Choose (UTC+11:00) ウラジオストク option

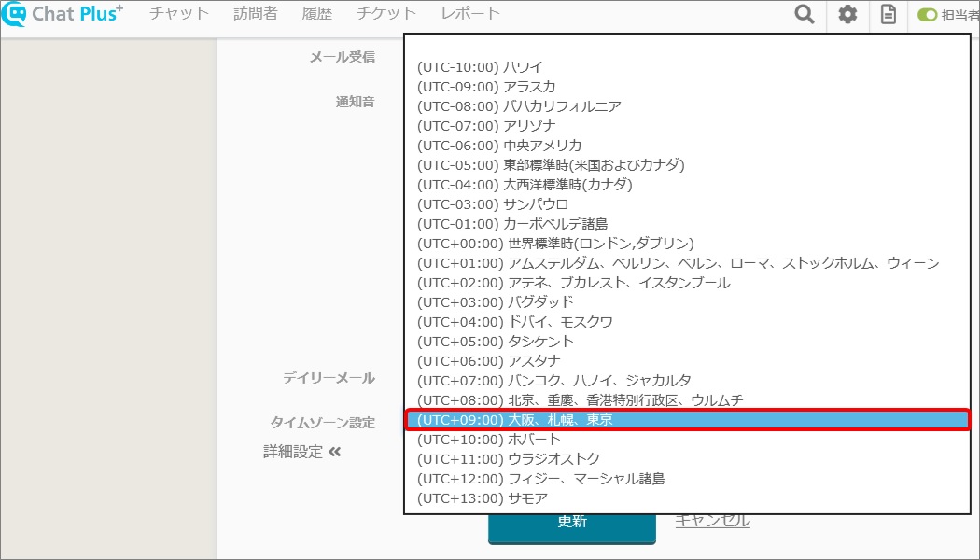[687, 459]
